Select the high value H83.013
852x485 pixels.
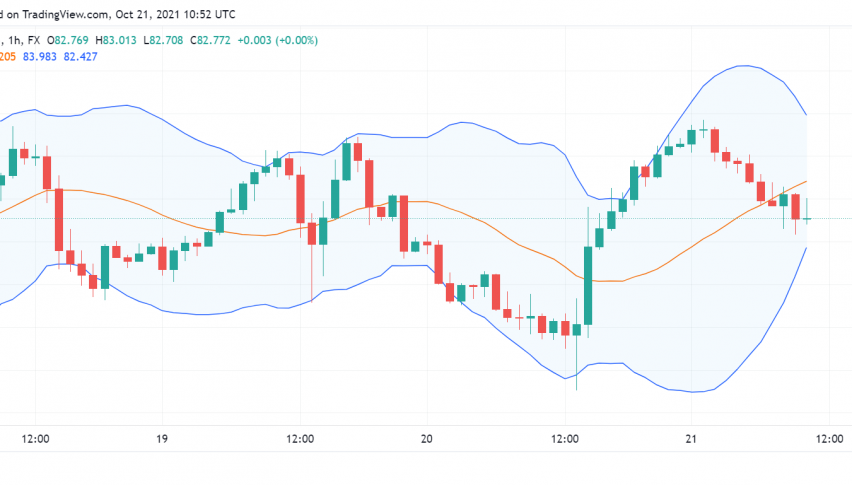tap(116, 40)
